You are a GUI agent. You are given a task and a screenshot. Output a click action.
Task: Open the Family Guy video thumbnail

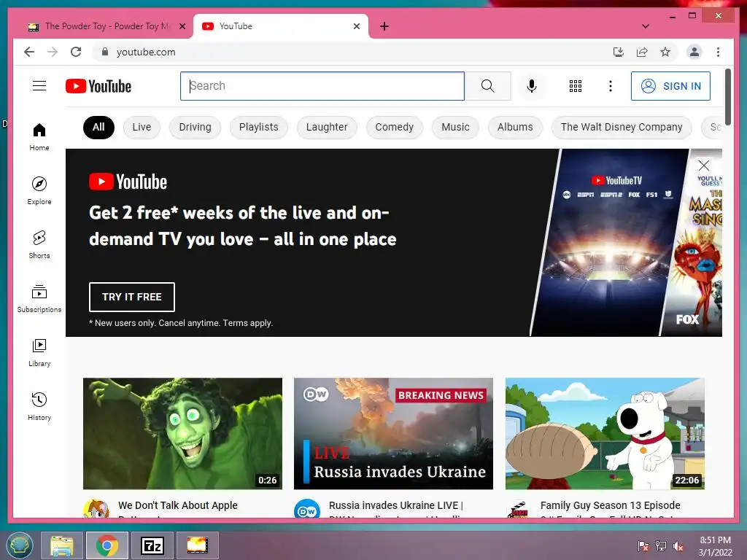tap(605, 433)
